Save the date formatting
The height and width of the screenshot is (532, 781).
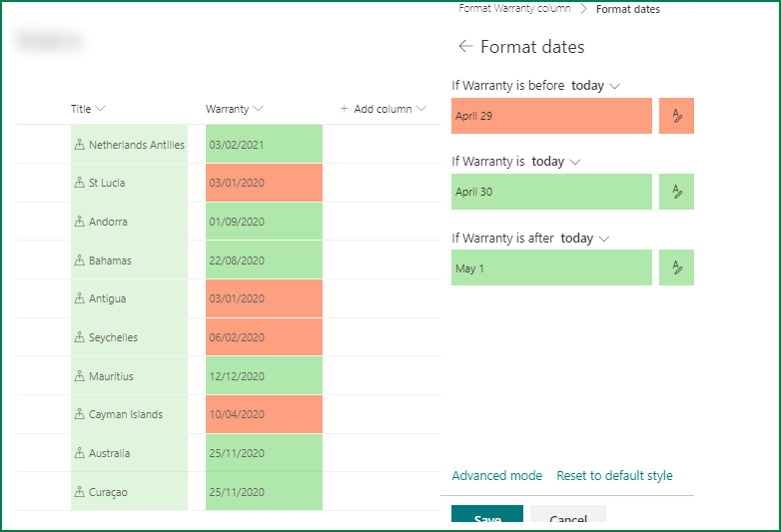pyautogui.click(x=487, y=519)
